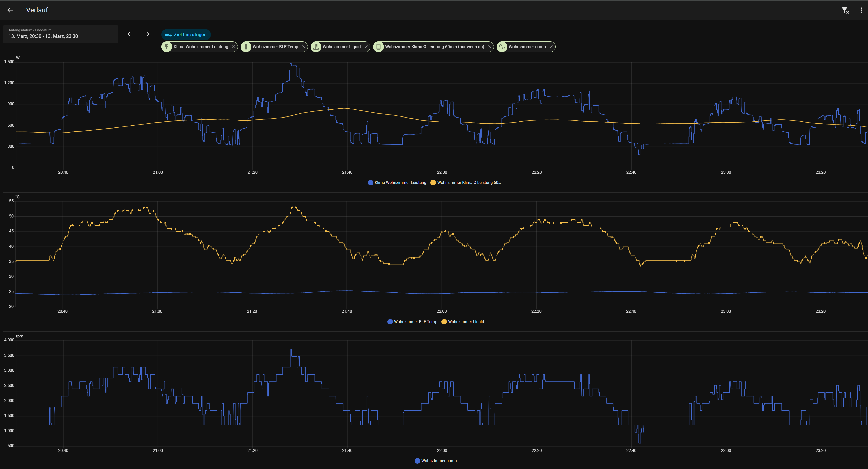Image resolution: width=868 pixels, height=469 pixels.
Task: Open the three-dot overflow menu
Action: point(861,10)
